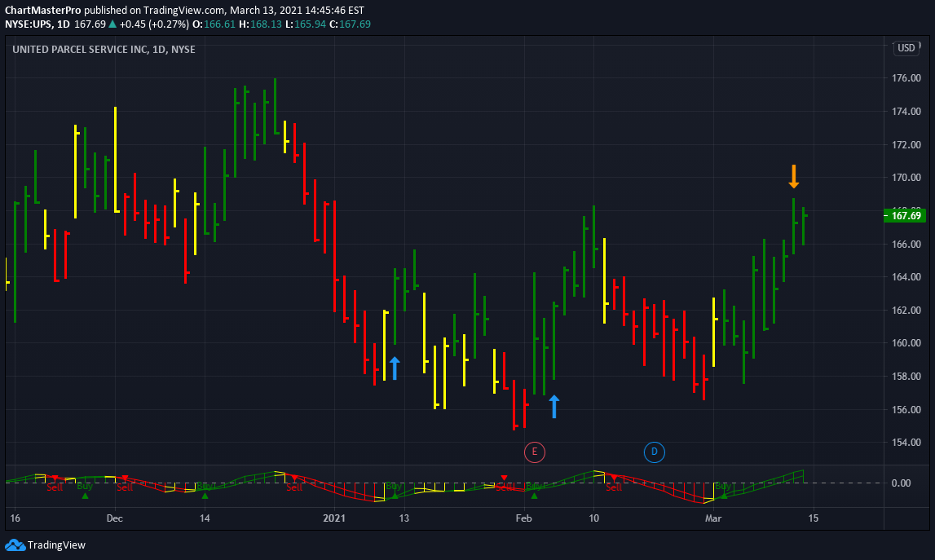Click the 170.00 price axis label
This screenshot has width=935, height=560.
(906, 178)
